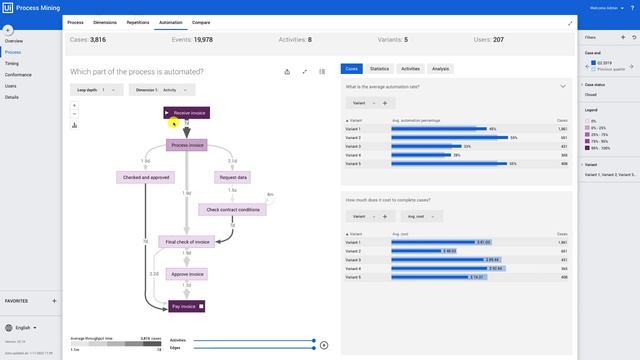Select Variant 2 row in automation rate table

[456, 138]
